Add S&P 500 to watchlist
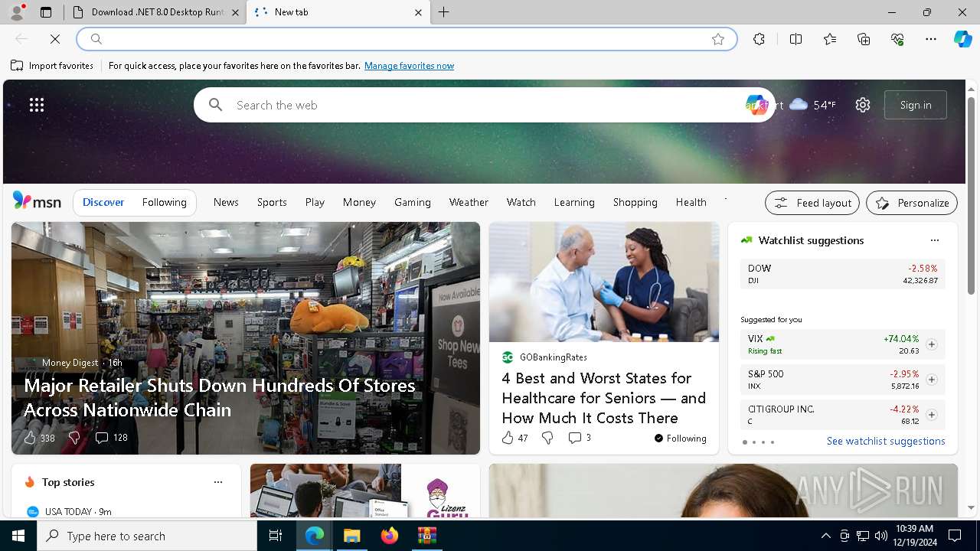The width and height of the screenshot is (980, 551). coord(931,380)
